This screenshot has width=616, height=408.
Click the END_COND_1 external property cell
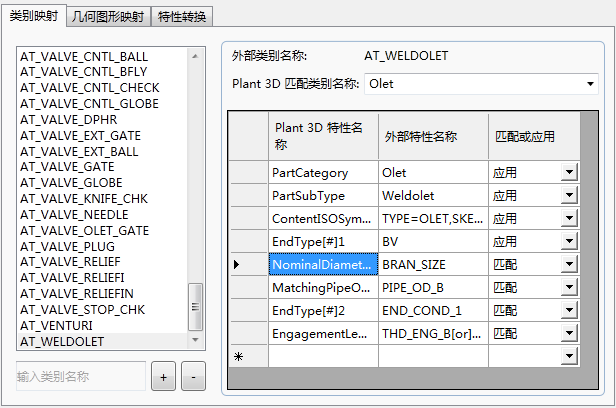[433, 311]
